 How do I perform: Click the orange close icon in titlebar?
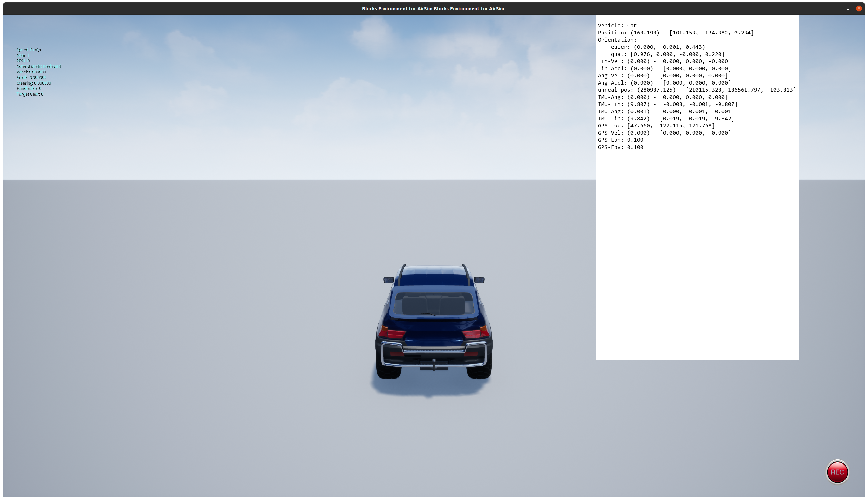click(x=859, y=8)
